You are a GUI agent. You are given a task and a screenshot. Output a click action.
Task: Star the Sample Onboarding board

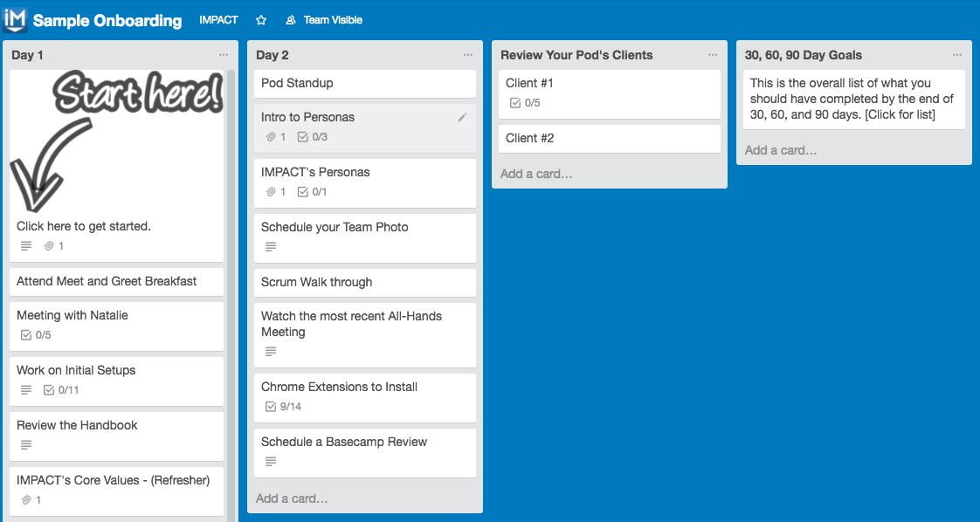pyautogui.click(x=261, y=20)
